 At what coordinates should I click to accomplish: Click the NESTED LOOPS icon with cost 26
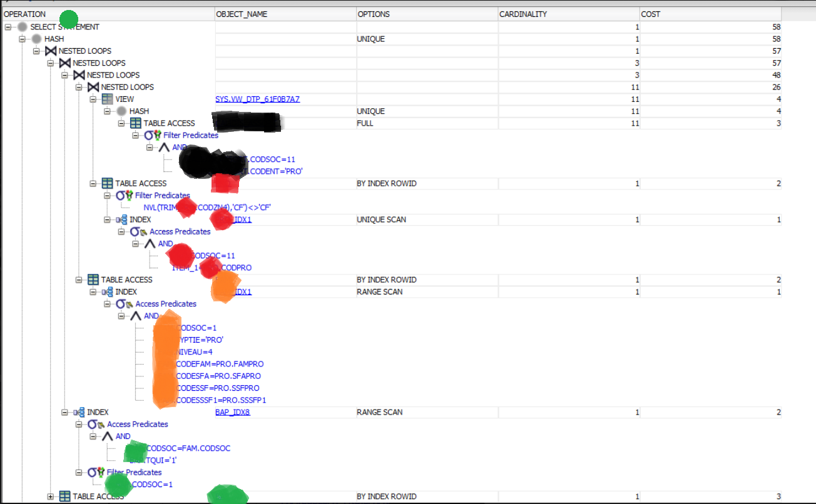point(93,87)
